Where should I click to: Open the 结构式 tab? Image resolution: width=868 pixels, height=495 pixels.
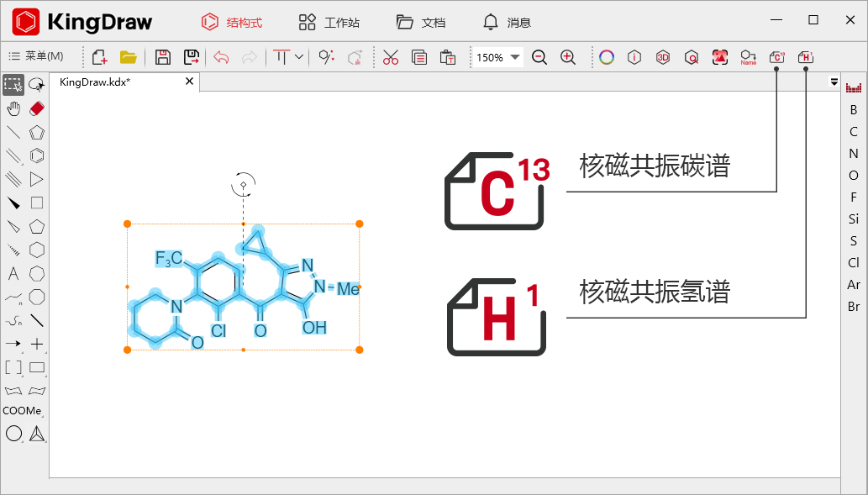coord(231,22)
